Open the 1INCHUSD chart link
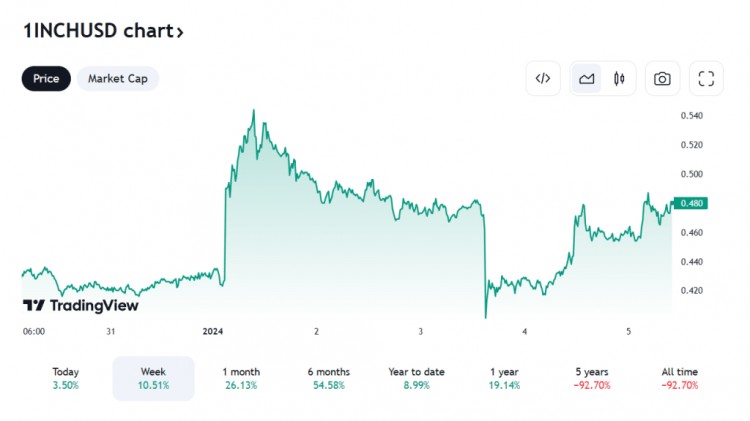This screenshot has width=750, height=421. (103, 31)
